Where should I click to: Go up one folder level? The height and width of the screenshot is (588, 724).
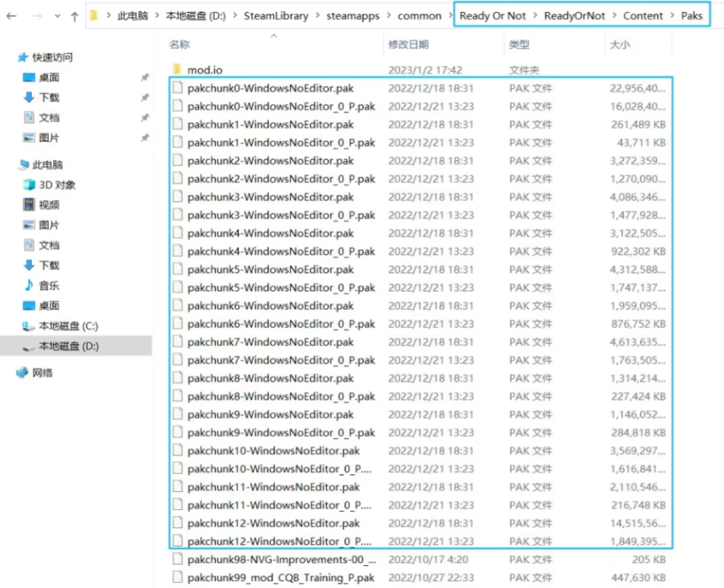pos(75,17)
